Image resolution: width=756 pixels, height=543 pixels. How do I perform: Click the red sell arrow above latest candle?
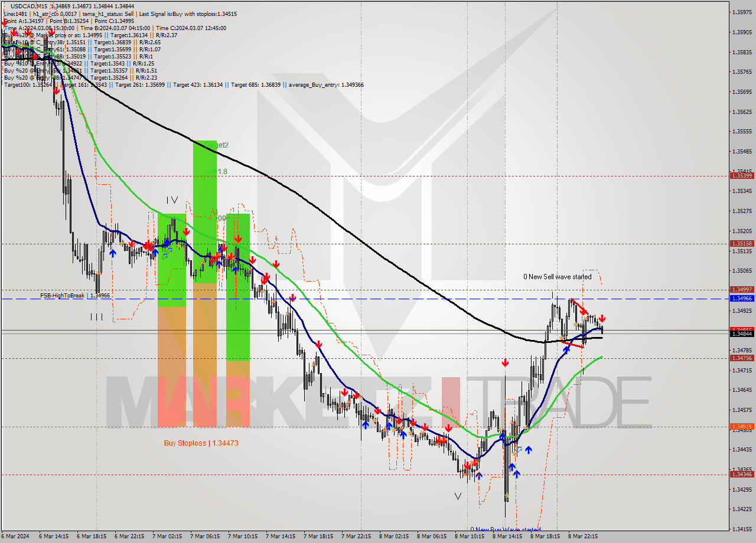[602, 319]
